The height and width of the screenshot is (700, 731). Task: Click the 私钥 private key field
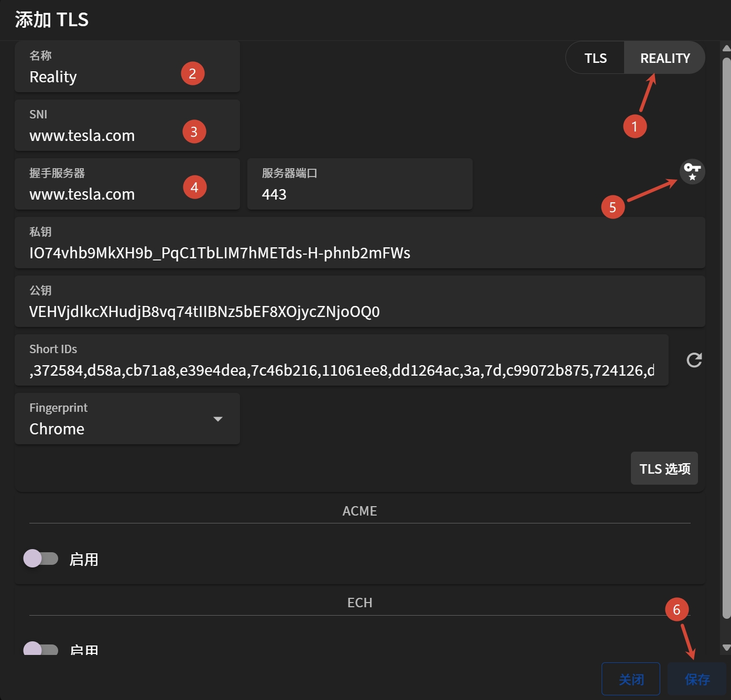pyautogui.click(x=359, y=253)
